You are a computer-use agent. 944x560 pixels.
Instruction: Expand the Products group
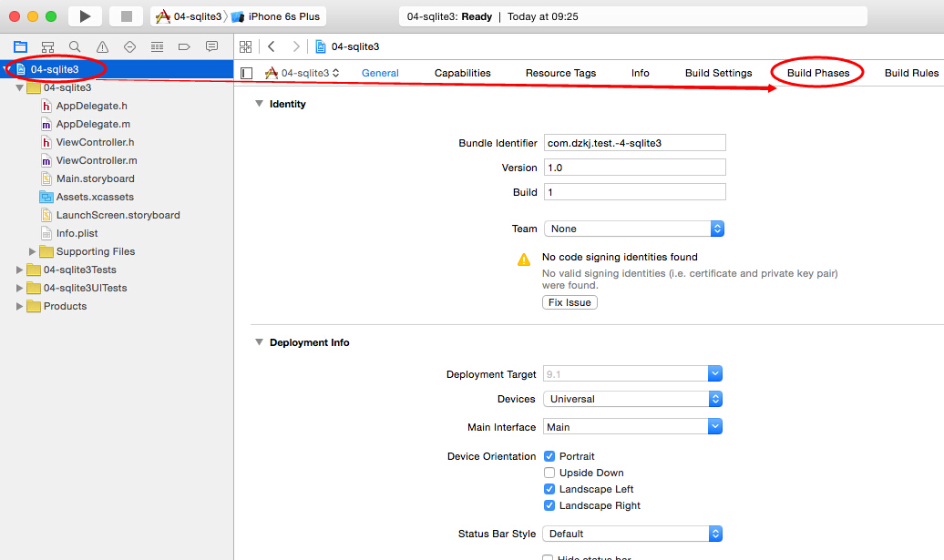coord(19,306)
